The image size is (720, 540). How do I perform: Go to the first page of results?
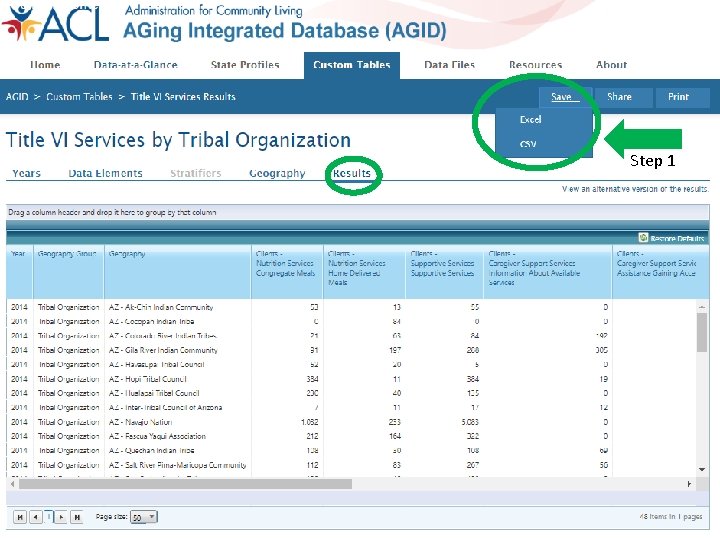(20, 517)
